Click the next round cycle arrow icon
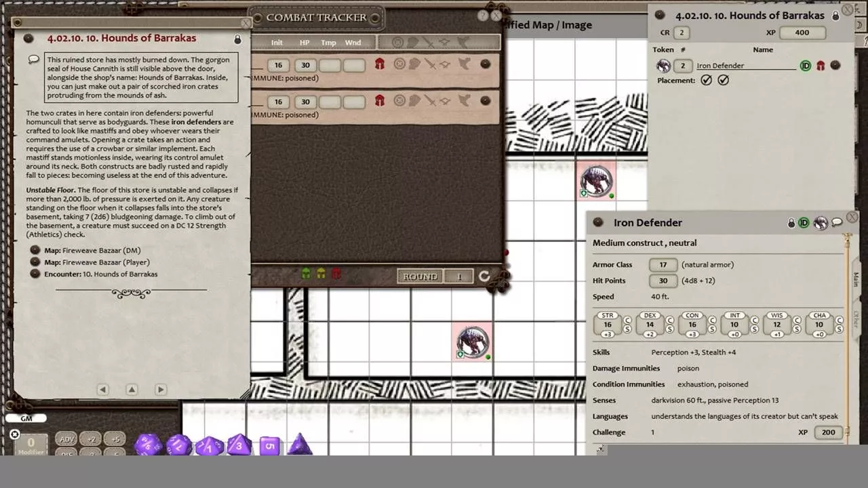Screen dimensions: 868x488 coord(484,277)
